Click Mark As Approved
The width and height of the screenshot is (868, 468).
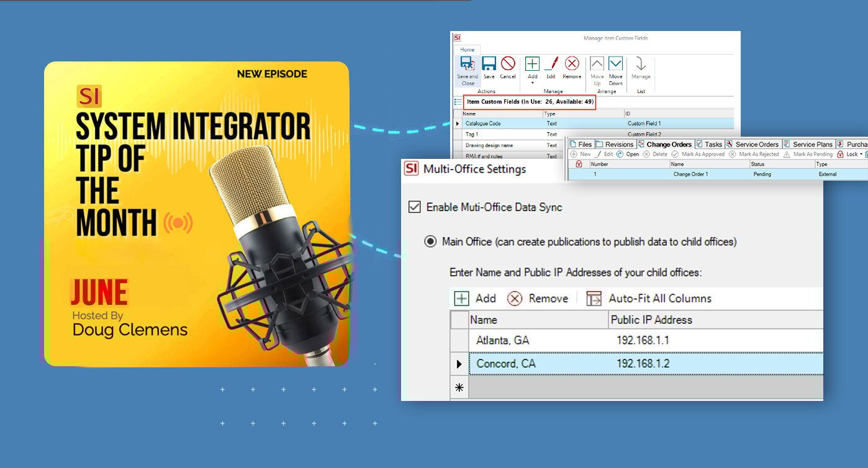click(697, 155)
